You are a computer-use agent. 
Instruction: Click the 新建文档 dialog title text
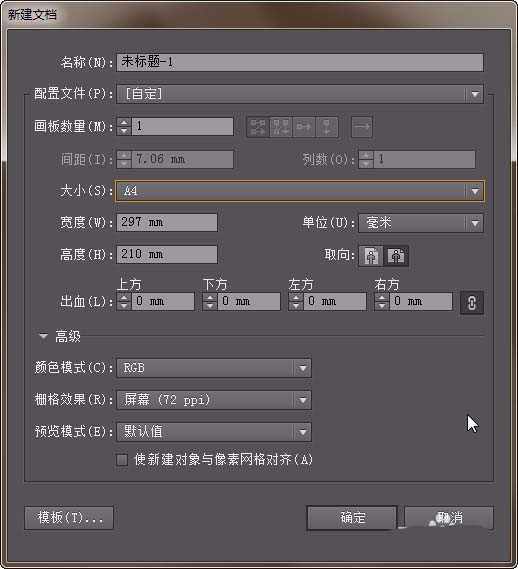pos(32,15)
